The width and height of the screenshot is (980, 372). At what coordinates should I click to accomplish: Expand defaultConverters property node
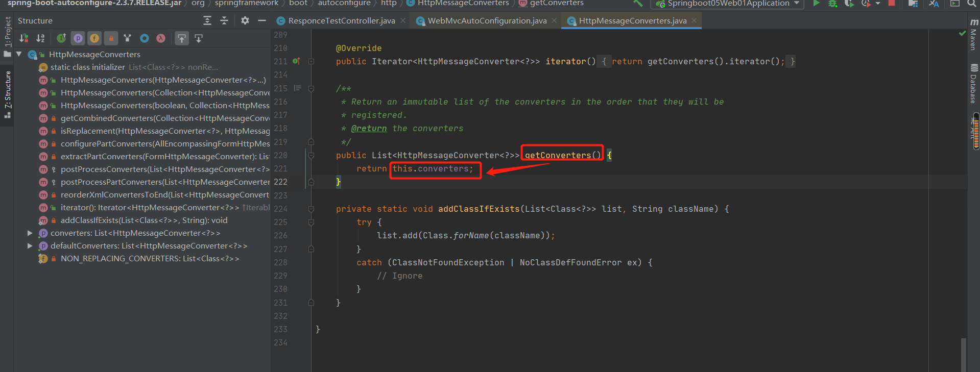[30, 245]
